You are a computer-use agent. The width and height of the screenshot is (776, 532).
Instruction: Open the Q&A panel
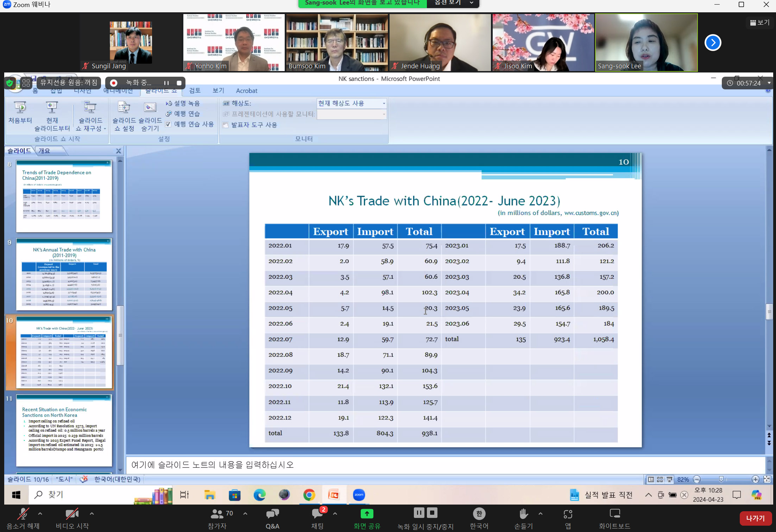[272, 517]
